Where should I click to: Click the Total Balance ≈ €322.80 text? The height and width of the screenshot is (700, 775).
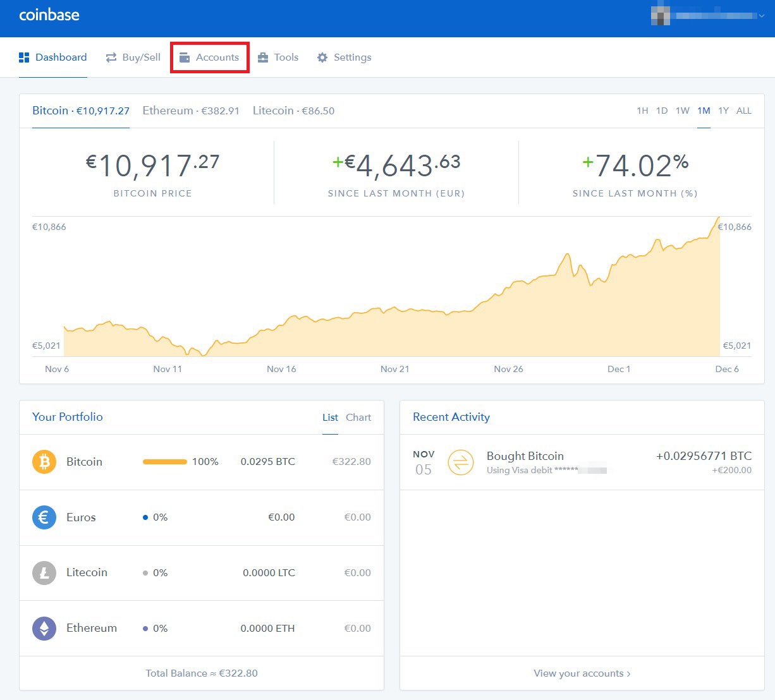click(x=202, y=673)
